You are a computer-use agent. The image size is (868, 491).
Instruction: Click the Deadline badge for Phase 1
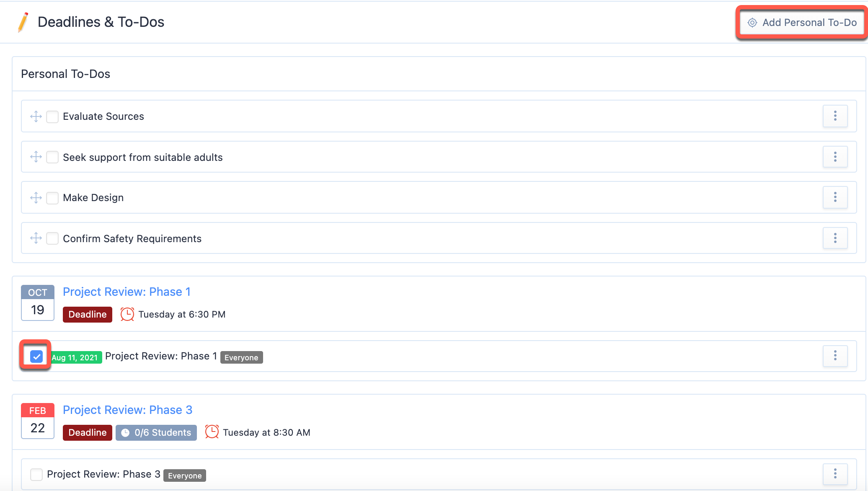pyautogui.click(x=88, y=315)
